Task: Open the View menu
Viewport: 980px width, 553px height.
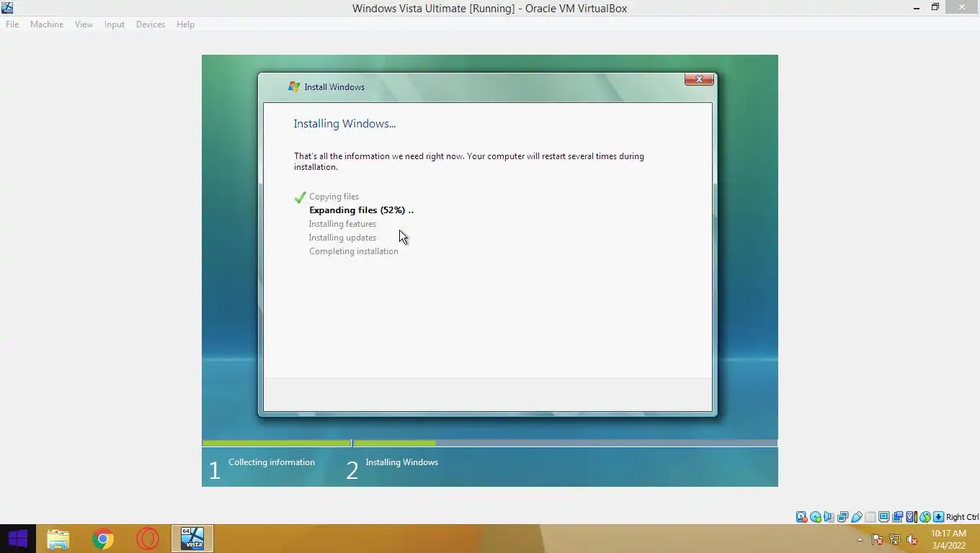Action: [84, 24]
